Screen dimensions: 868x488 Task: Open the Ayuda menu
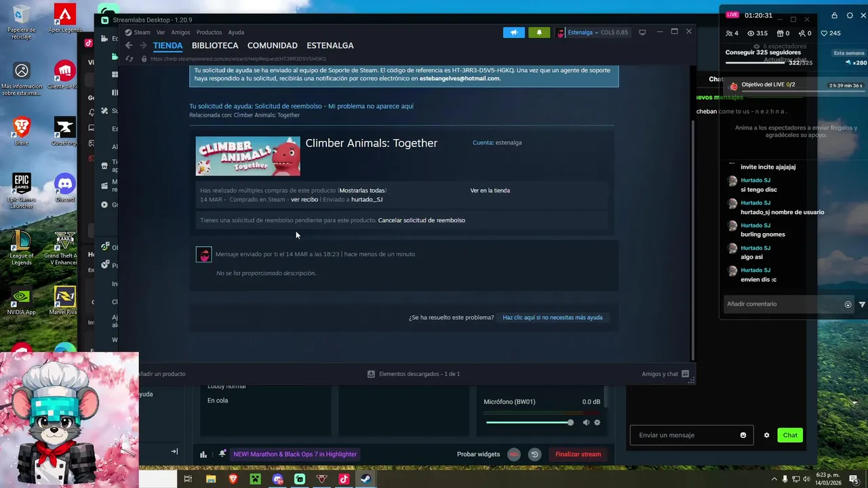(x=236, y=33)
